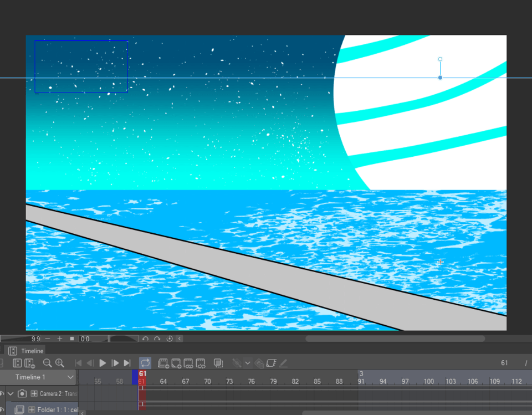Click the onion skin icon
Screen dimensions: 532x415
[x=218, y=363]
